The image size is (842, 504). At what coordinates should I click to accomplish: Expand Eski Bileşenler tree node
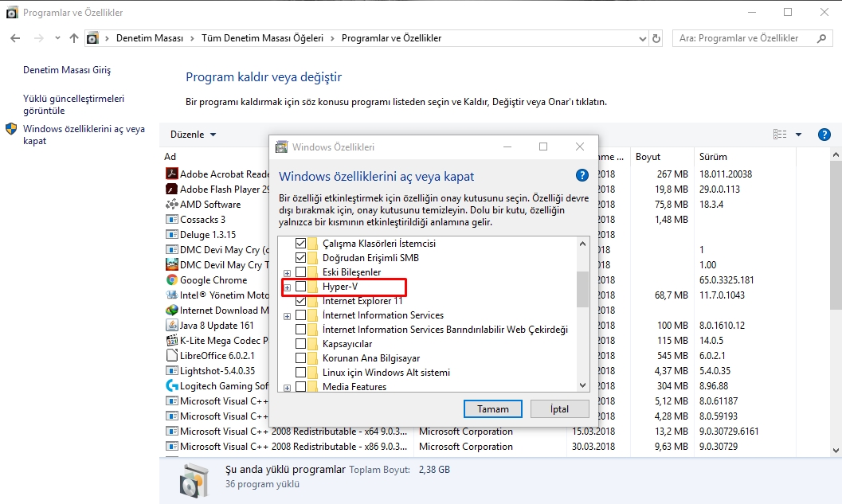(x=288, y=273)
